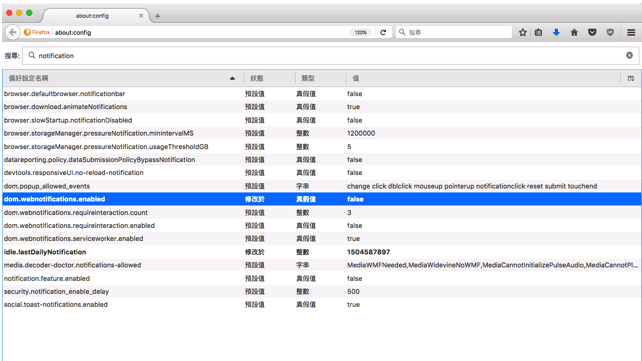
Task: Select media.decoder-doctor.notifications-allowed row
Action: coord(321,265)
